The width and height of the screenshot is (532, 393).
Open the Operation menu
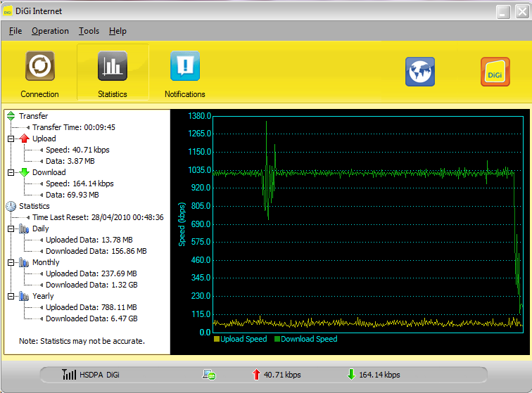[x=50, y=31]
